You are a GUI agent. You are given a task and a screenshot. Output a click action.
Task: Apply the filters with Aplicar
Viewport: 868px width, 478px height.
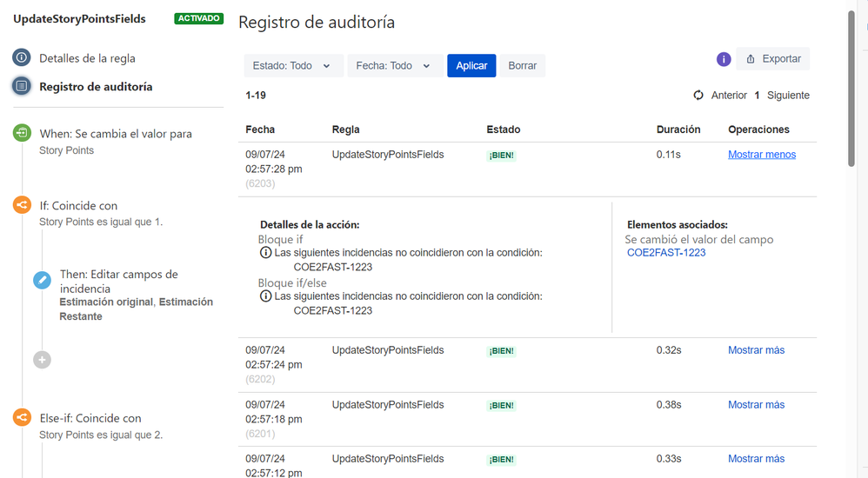point(471,66)
